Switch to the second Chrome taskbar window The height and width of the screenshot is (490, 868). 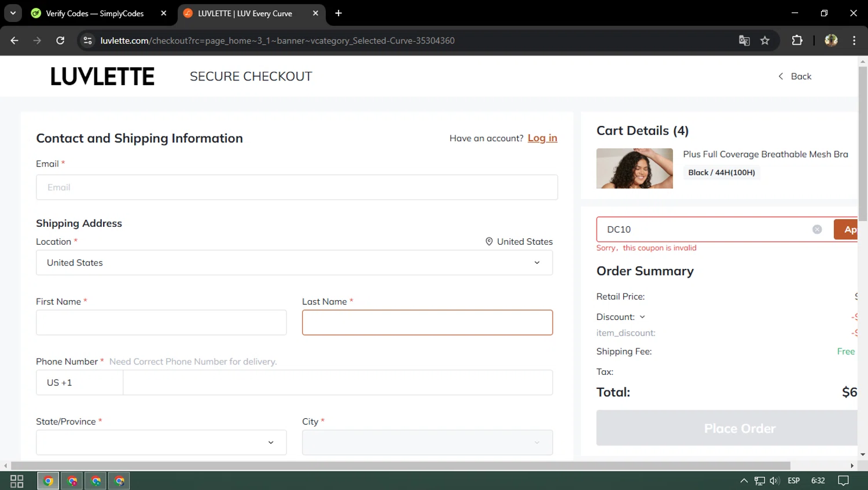click(72, 481)
